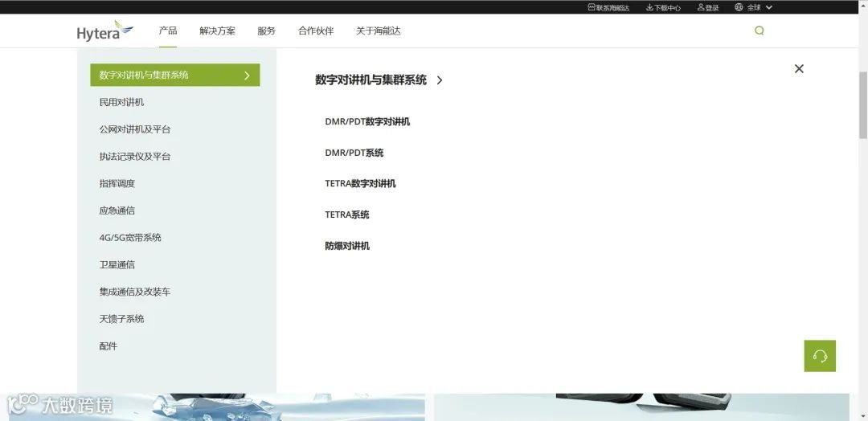This screenshot has height=421, width=868.
Task: Close the product mega menu
Action: point(799,68)
